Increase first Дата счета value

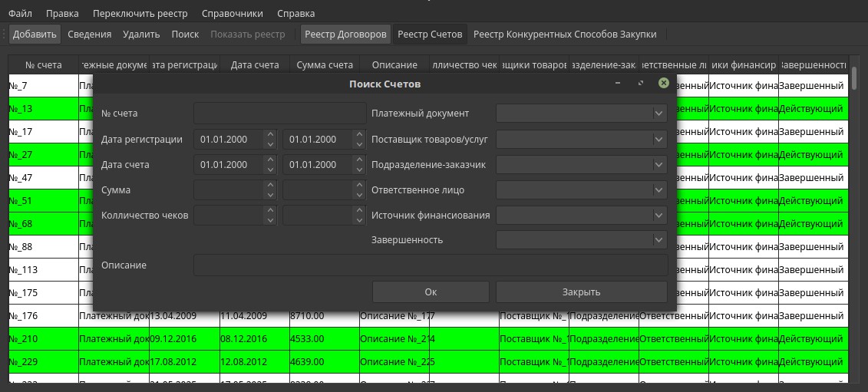(270, 160)
